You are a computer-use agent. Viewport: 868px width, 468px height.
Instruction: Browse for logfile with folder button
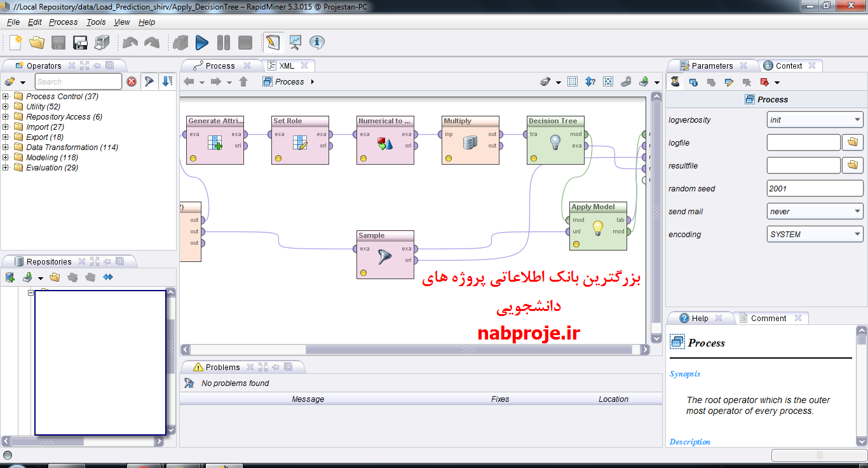click(x=853, y=142)
